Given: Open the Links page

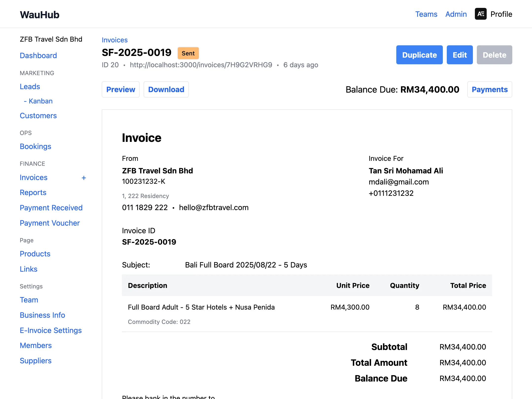Looking at the screenshot, I should pos(29,269).
